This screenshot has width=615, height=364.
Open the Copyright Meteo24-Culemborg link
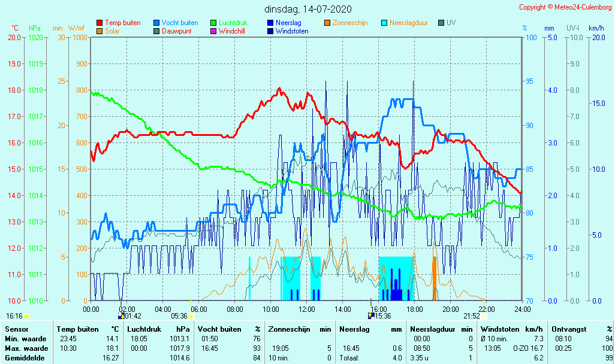[565, 7]
